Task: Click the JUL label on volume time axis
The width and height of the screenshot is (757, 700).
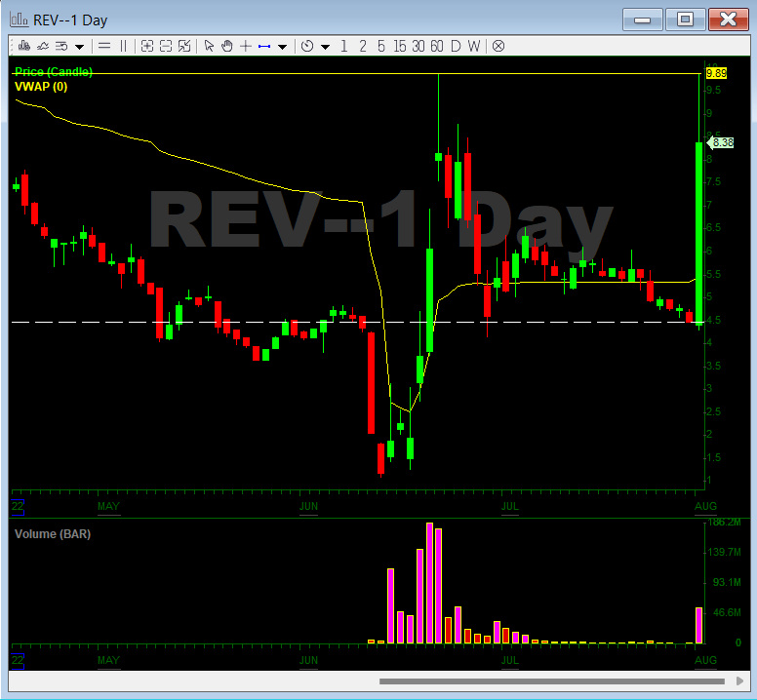Action: pyautogui.click(x=510, y=660)
